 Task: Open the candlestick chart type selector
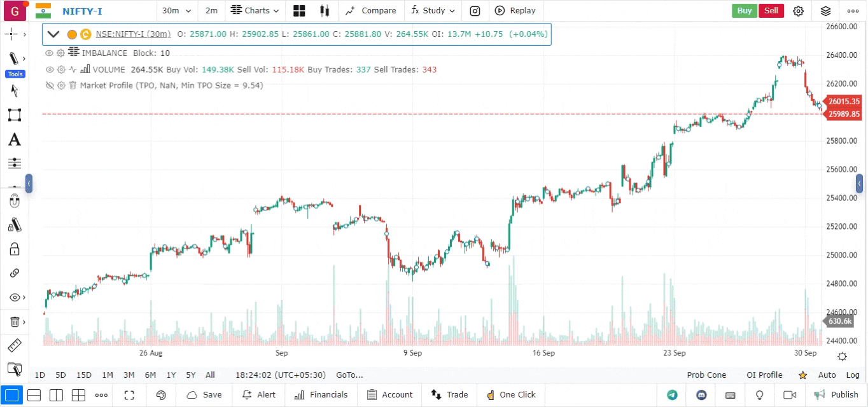coord(325,11)
